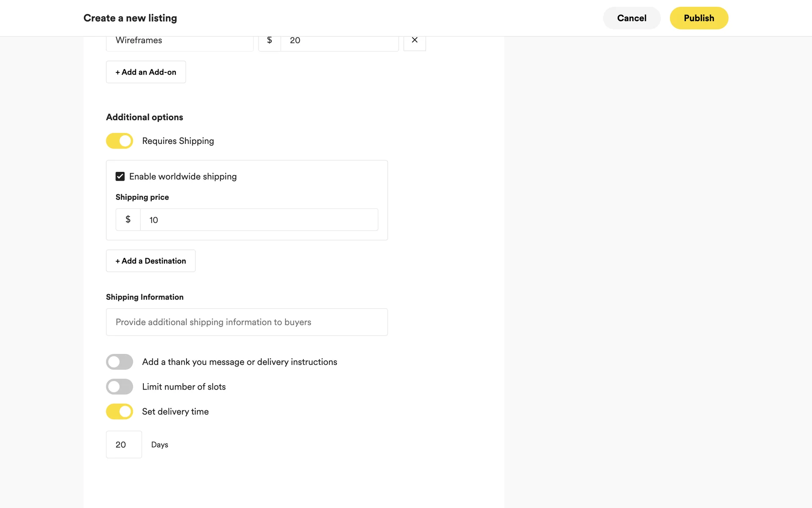Click + Add an Add-on button
The height and width of the screenshot is (508, 812).
pyautogui.click(x=146, y=72)
